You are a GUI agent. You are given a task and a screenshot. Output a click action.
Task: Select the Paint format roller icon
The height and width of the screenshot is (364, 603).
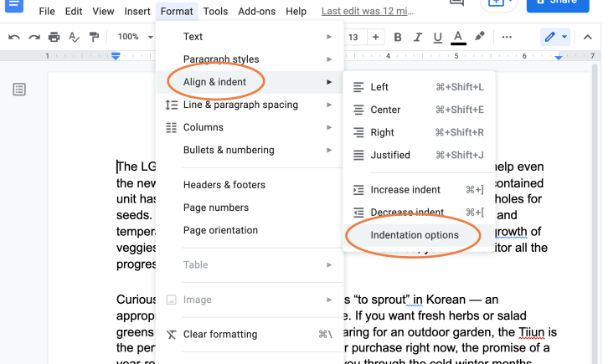94,37
